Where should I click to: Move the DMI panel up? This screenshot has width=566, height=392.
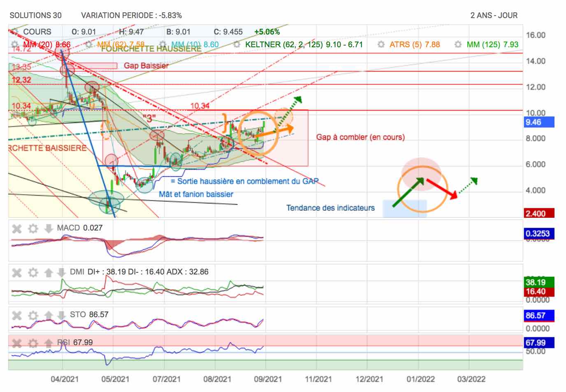(x=49, y=272)
